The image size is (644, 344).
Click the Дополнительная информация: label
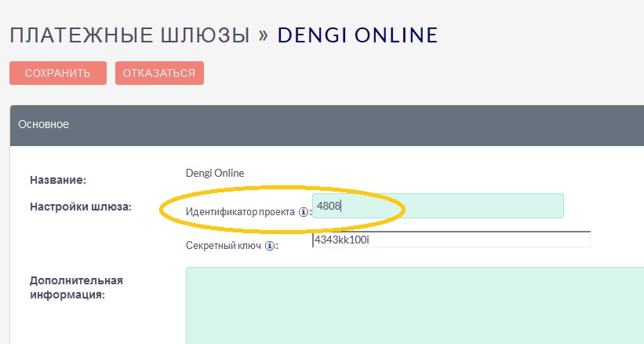click(76, 287)
